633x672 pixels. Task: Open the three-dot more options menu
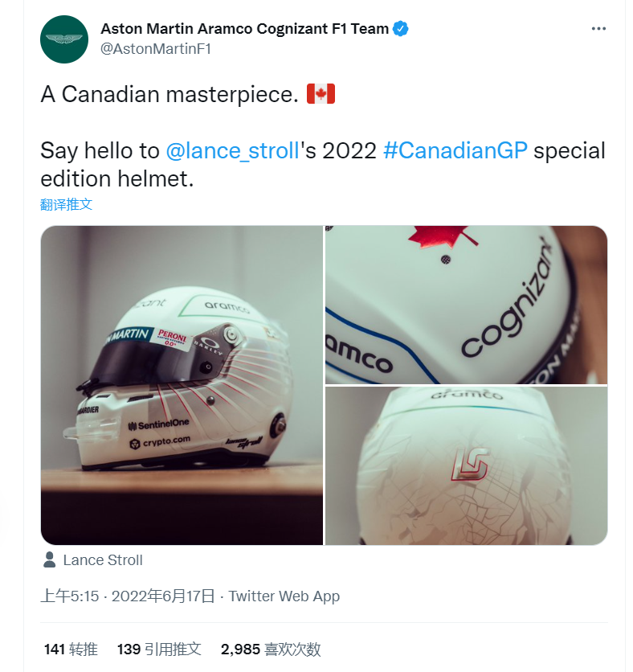point(598,29)
